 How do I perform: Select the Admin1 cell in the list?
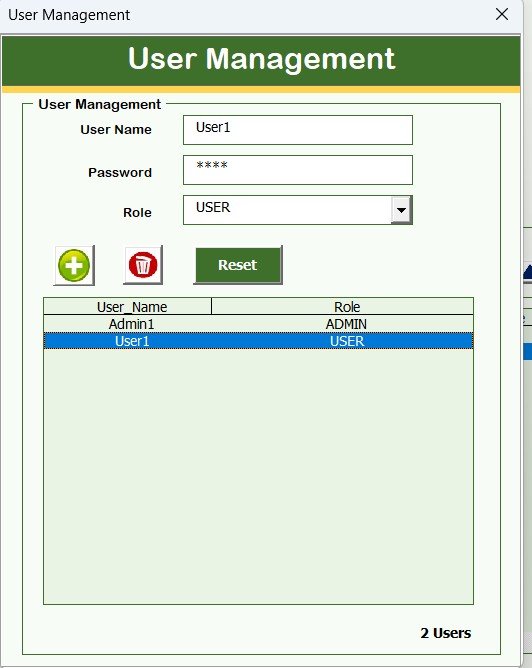coord(131,324)
